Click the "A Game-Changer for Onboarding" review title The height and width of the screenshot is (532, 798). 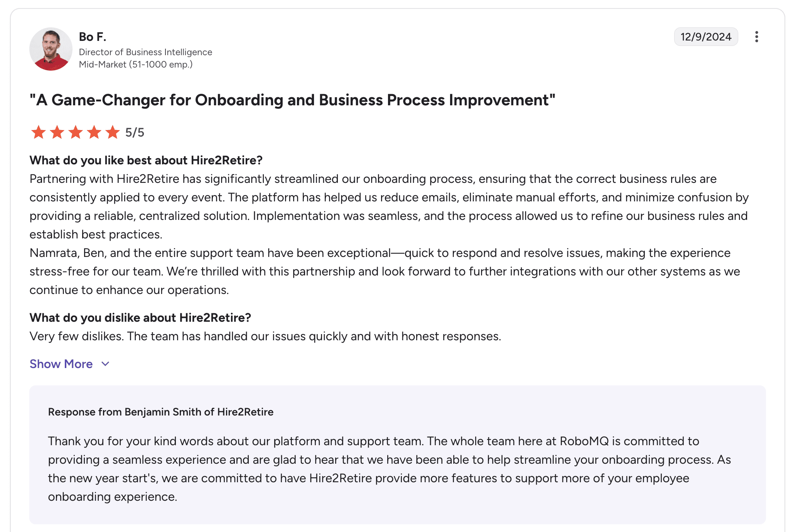pos(292,100)
